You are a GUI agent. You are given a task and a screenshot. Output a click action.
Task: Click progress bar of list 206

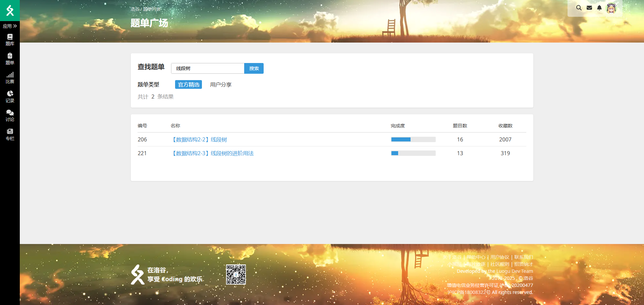(x=413, y=139)
